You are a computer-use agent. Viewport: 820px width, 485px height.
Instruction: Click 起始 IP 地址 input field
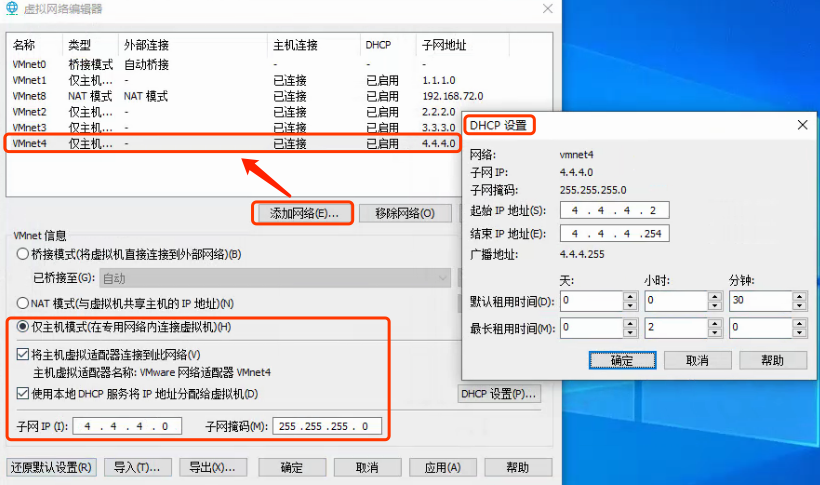(x=614, y=210)
